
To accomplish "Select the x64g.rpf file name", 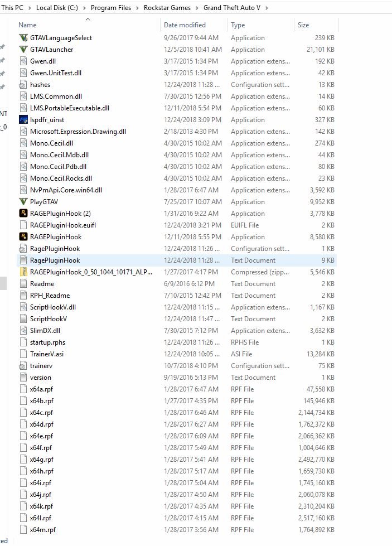I will (42, 460).
